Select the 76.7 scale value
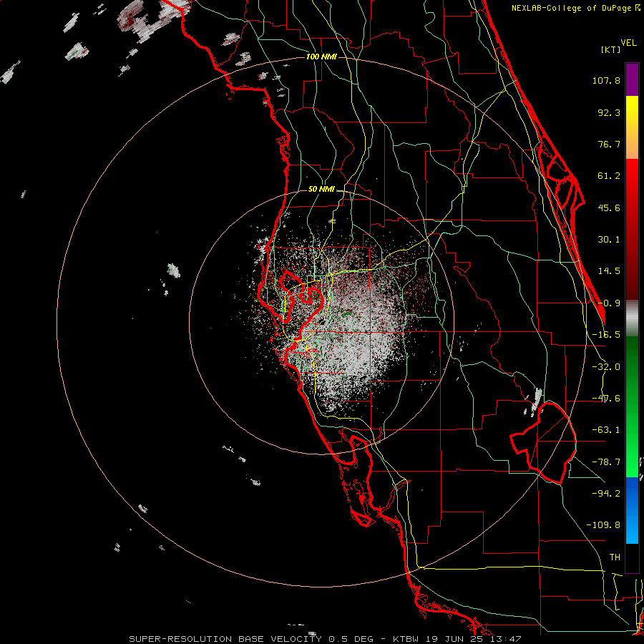The height and width of the screenshot is (644, 644). point(609,144)
